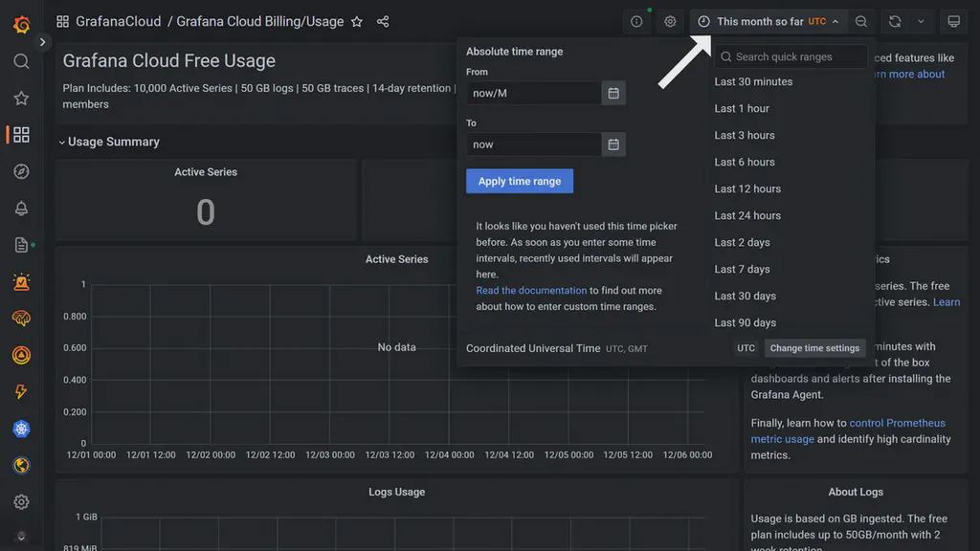Open the Explore section in the sidebar
The image size is (980, 551).
[x=21, y=171]
